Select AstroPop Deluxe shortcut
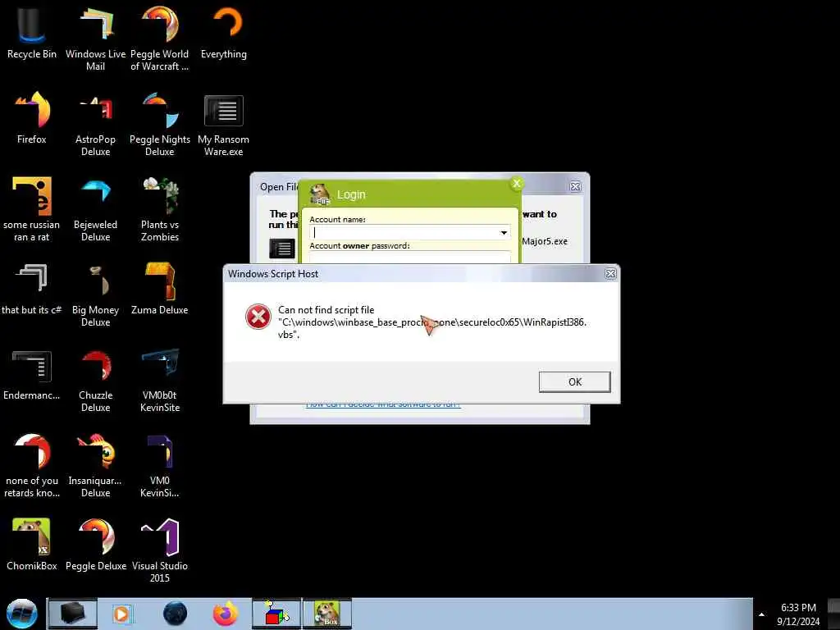This screenshot has height=630, width=840. pos(95,123)
